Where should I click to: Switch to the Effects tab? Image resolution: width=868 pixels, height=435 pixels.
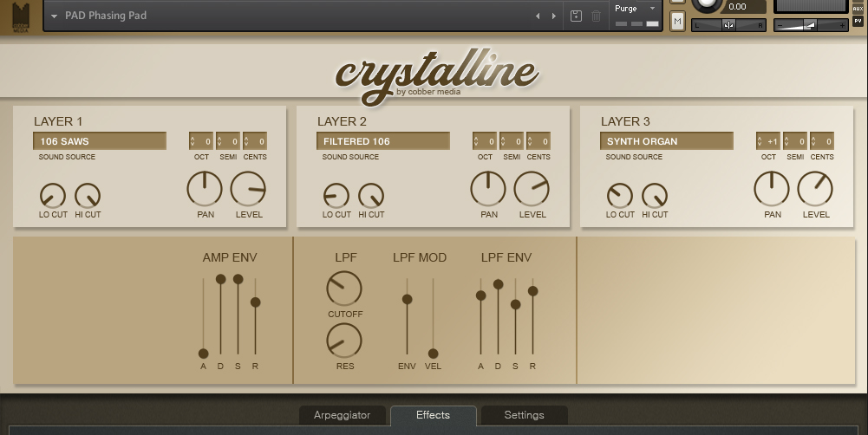click(433, 415)
